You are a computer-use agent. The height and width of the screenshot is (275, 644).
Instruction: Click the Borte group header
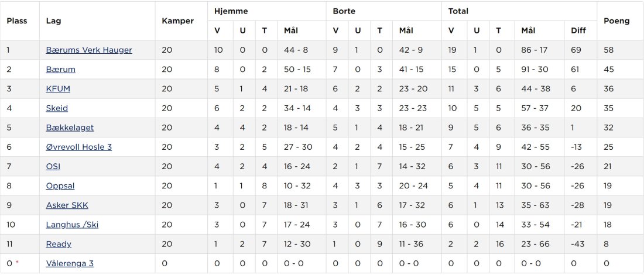click(344, 12)
